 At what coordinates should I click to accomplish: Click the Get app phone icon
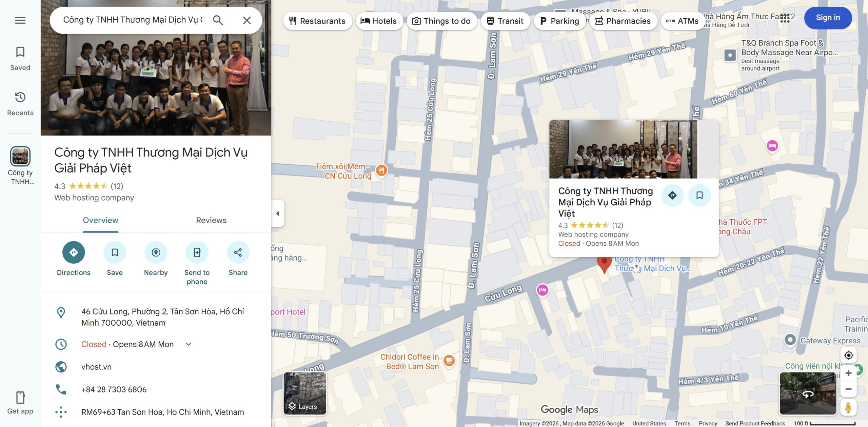20,398
